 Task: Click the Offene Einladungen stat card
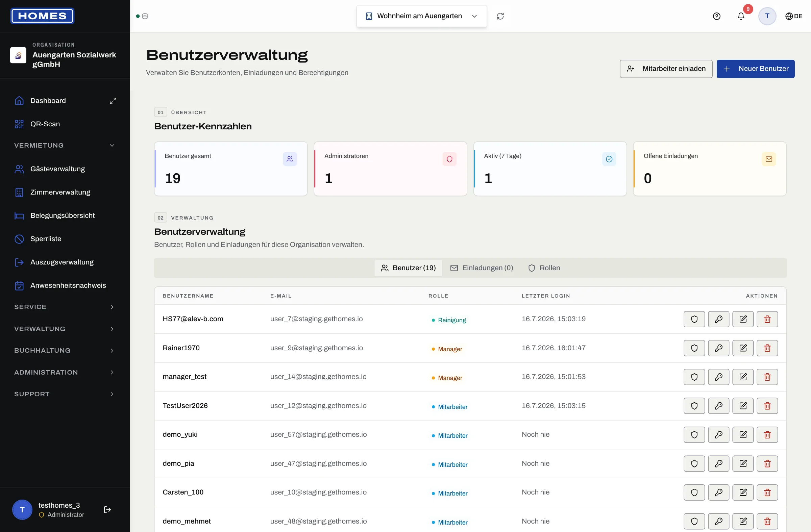(x=709, y=169)
